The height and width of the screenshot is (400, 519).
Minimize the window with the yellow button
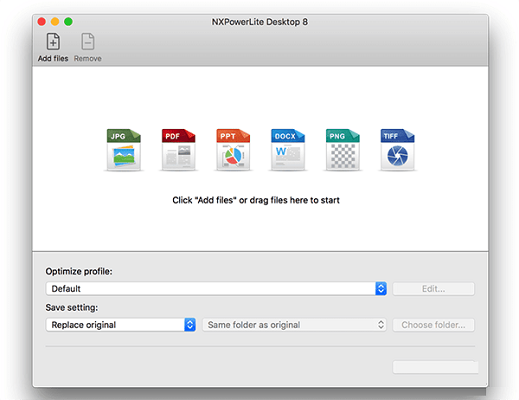coord(55,22)
